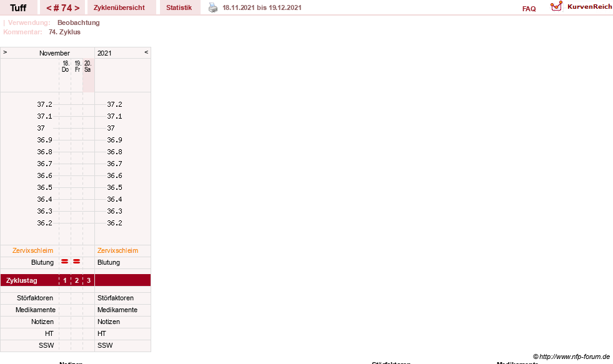Click the right Blutung row label
Viewport: 613px width, 364px height.
(109, 262)
